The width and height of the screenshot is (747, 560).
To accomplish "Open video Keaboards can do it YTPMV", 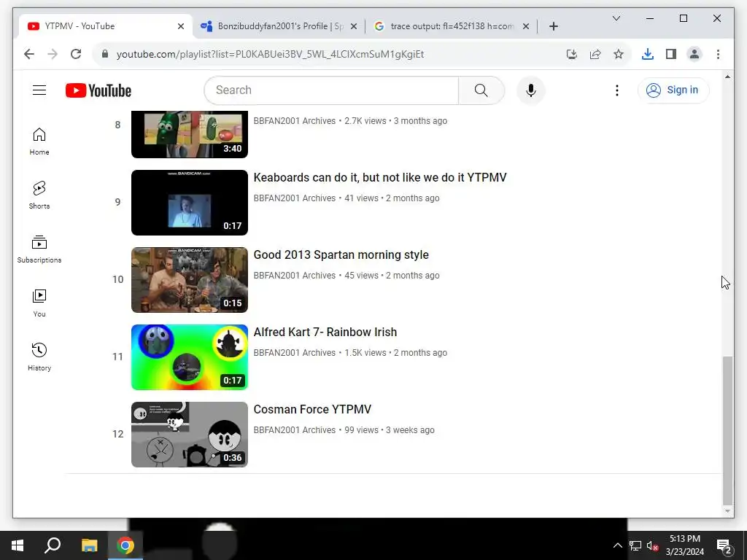I will pos(379,178).
